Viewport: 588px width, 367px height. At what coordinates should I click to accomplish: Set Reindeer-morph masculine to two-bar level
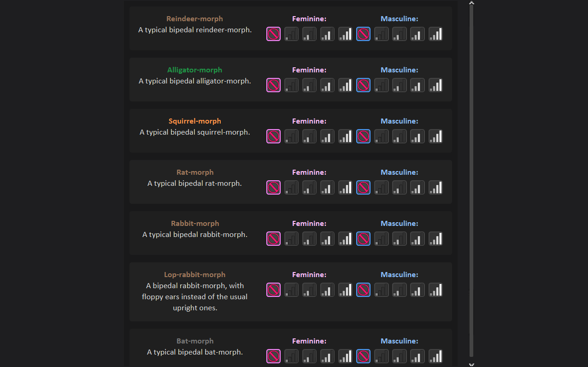[400, 34]
